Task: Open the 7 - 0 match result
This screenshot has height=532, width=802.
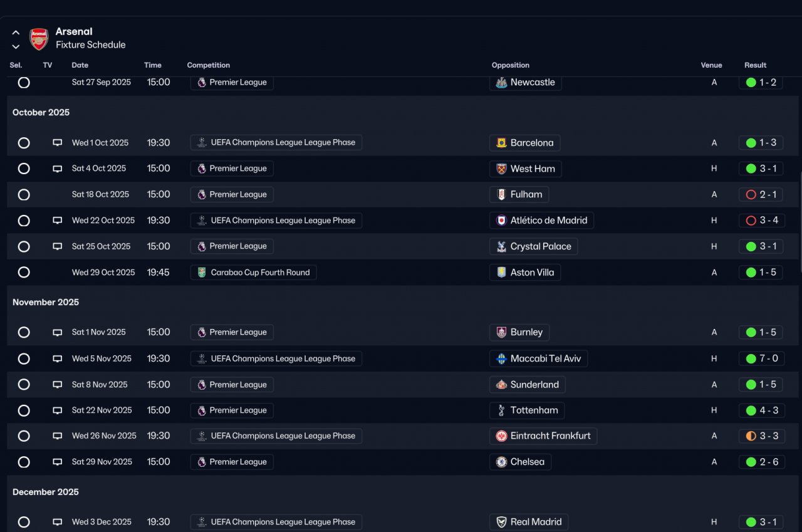Action: (761, 359)
